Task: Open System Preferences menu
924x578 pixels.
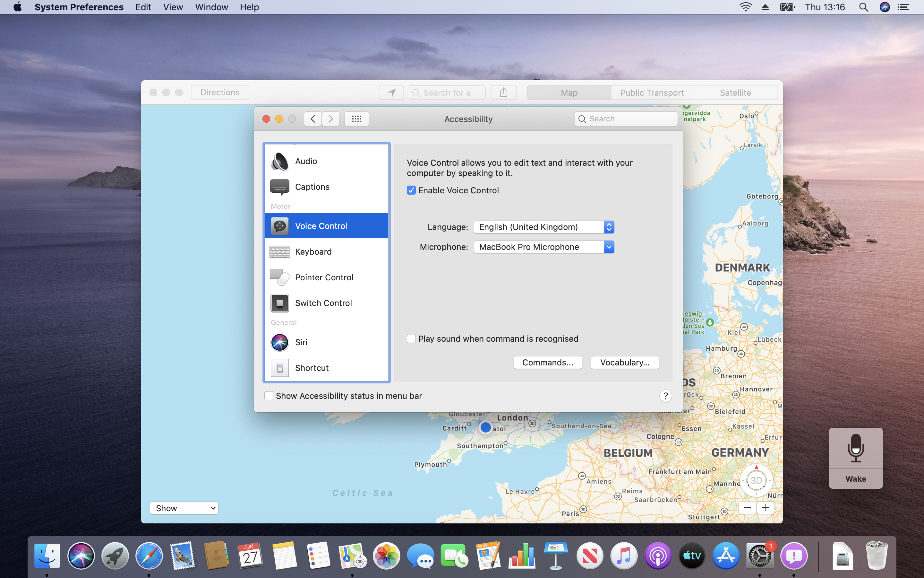Action: 79,7
